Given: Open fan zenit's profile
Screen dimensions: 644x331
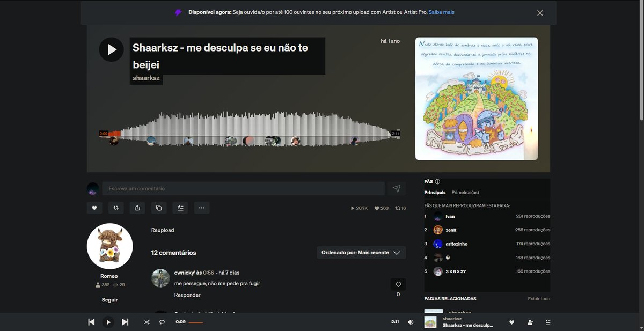Looking at the screenshot, I should point(451,230).
